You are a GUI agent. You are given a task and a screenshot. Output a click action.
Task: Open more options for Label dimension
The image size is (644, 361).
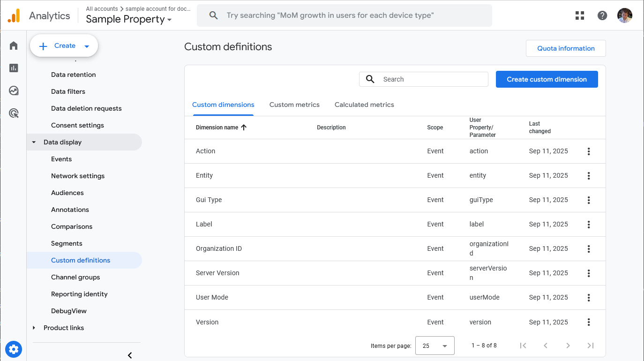pyautogui.click(x=589, y=225)
